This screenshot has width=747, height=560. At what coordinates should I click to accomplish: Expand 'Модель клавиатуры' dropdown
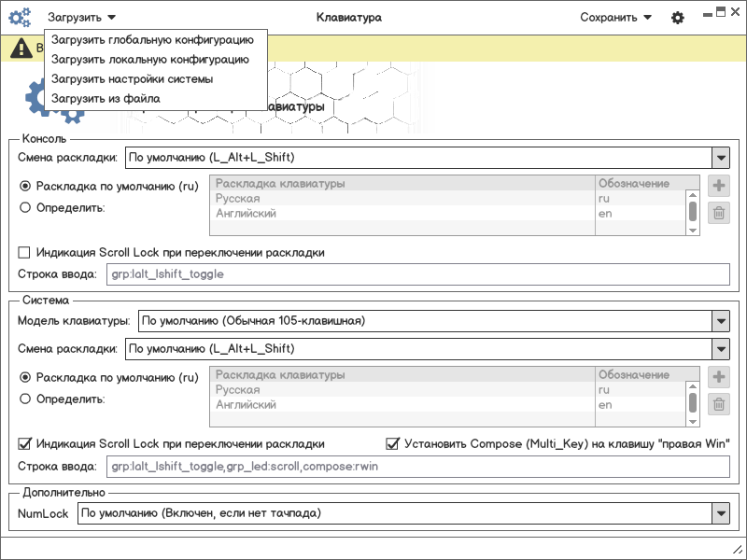[x=719, y=321]
